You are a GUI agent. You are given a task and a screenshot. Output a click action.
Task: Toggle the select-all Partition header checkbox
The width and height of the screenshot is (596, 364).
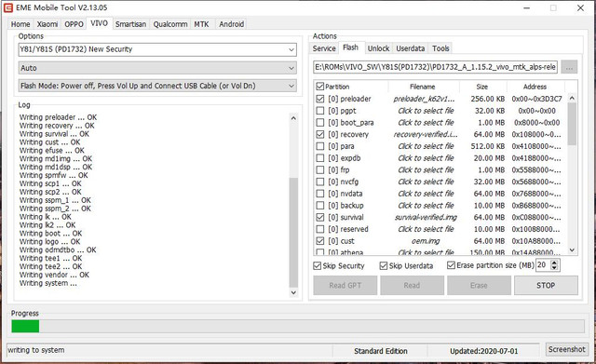(x=320, y=87)
